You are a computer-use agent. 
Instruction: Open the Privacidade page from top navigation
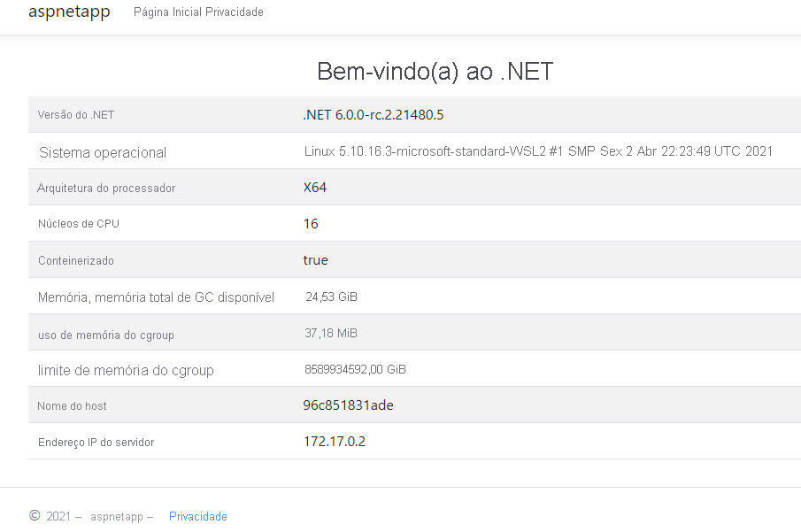click(x=235, y=12)
